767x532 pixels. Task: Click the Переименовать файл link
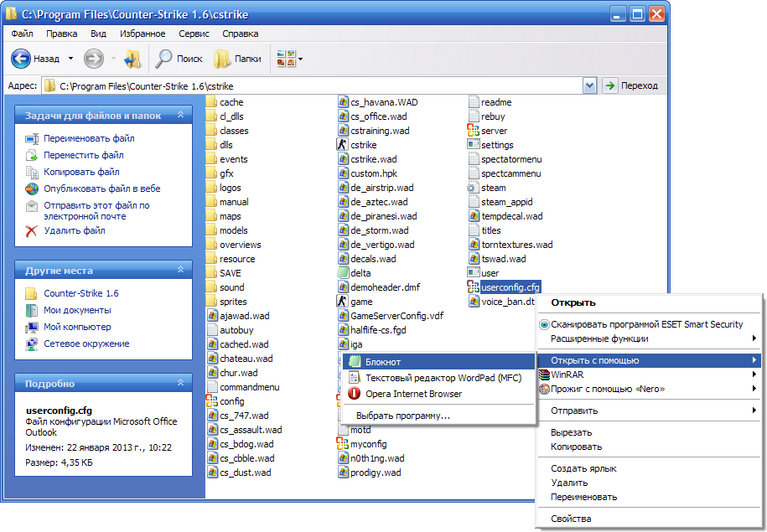click(x=89, y=138)
